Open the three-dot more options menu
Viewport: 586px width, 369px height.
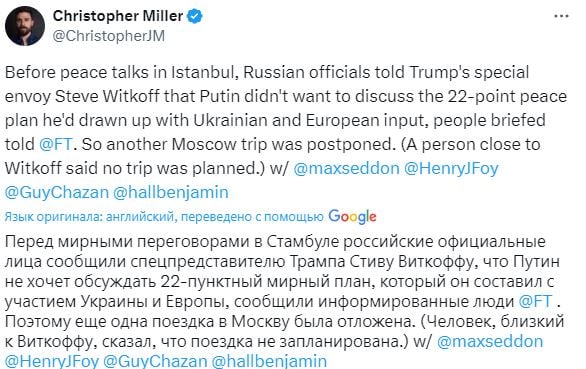click(561, 16)
